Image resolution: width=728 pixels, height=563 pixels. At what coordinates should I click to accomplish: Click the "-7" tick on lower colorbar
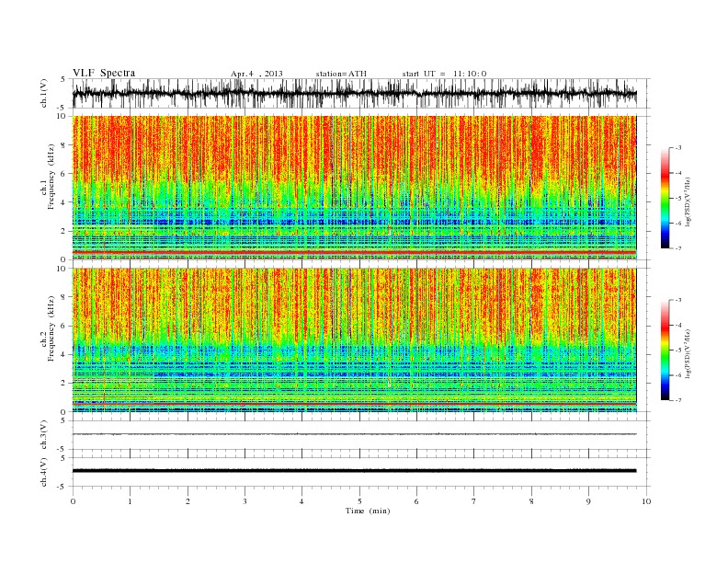(678, 400)
